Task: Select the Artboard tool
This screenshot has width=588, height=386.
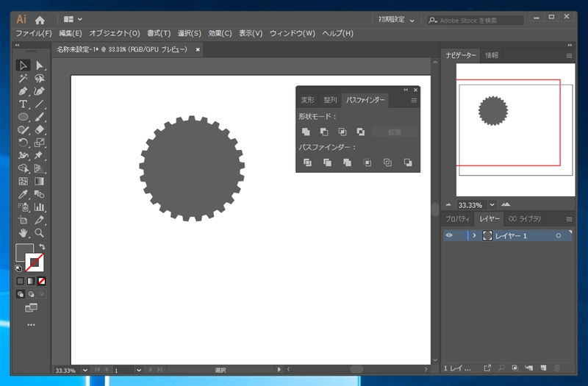Action: pyautogui.click(x=23, y=220)
